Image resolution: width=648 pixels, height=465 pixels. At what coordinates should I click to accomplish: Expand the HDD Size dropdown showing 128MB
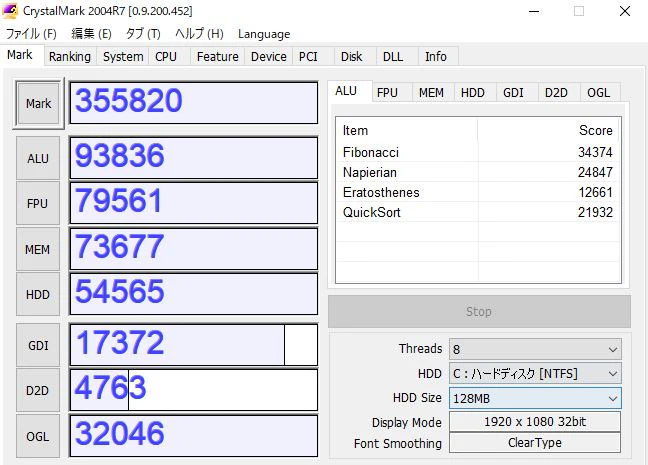(535, 398)
